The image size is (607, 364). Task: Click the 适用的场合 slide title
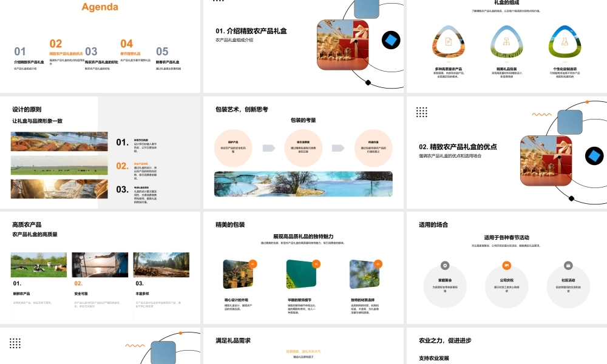pyautogui.click(x=433, y=224)
